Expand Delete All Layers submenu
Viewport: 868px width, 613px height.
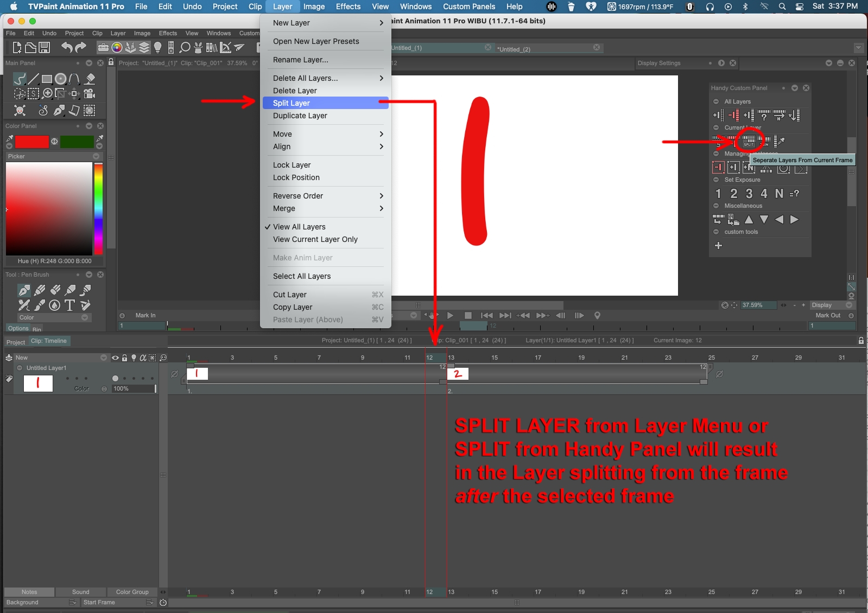click(325, 78)
